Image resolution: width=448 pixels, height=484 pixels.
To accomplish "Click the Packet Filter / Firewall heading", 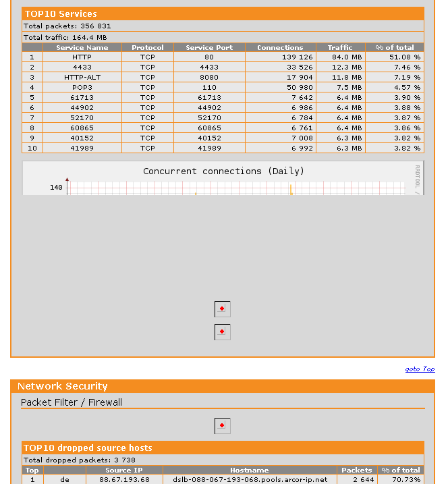I will [72, 402].
